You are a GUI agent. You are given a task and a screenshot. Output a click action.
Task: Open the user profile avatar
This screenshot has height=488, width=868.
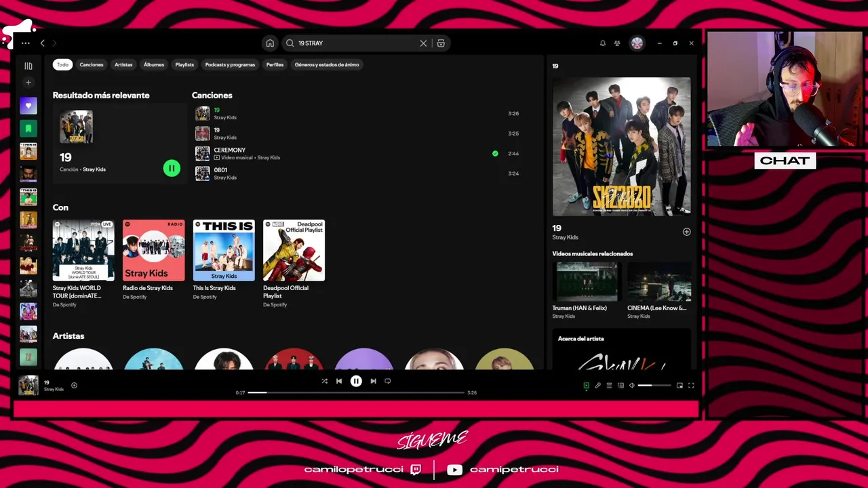pyautogui.click(x=637, y=43)
